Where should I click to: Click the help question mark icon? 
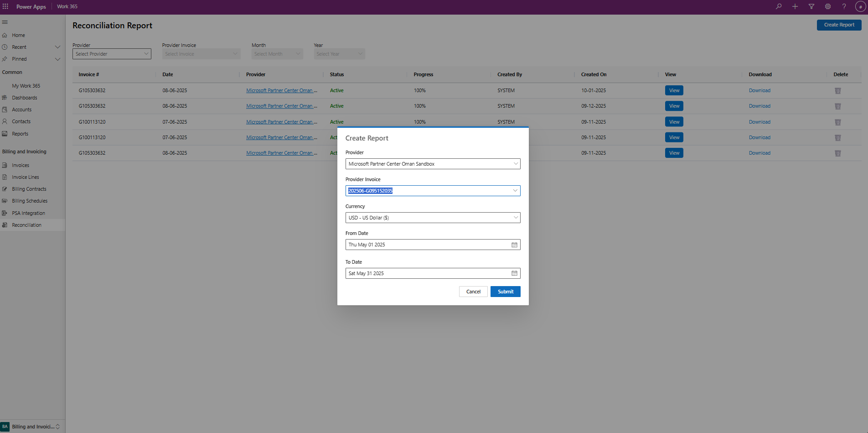pyautogui.click(x=844, y=6)
